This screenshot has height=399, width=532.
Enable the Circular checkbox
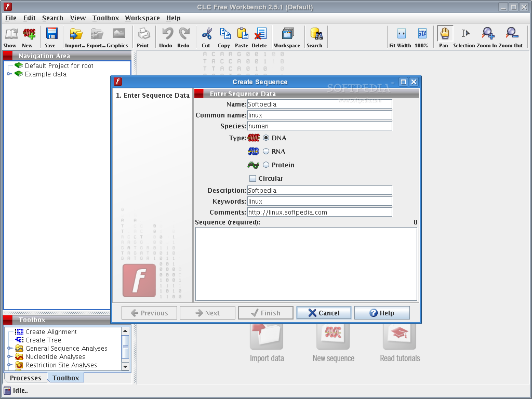253,179
